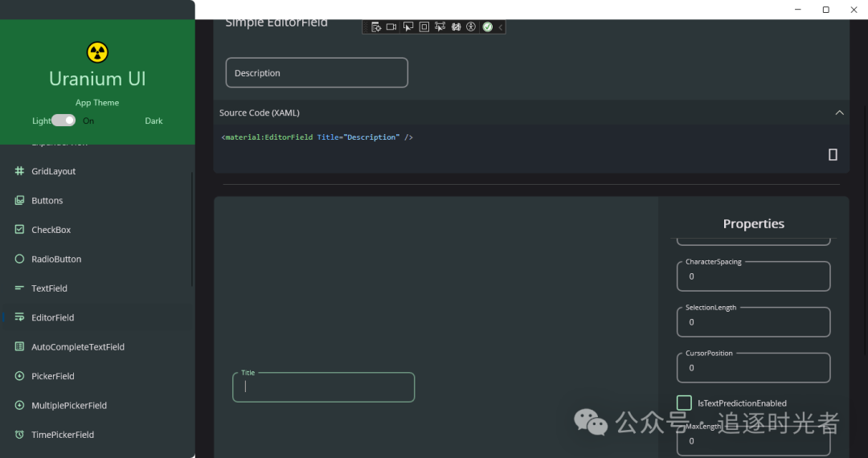Image resolution: width=868 pixels, height=458 pixels.
Task: Click the select element pointer tool icon
Action: 408,27
